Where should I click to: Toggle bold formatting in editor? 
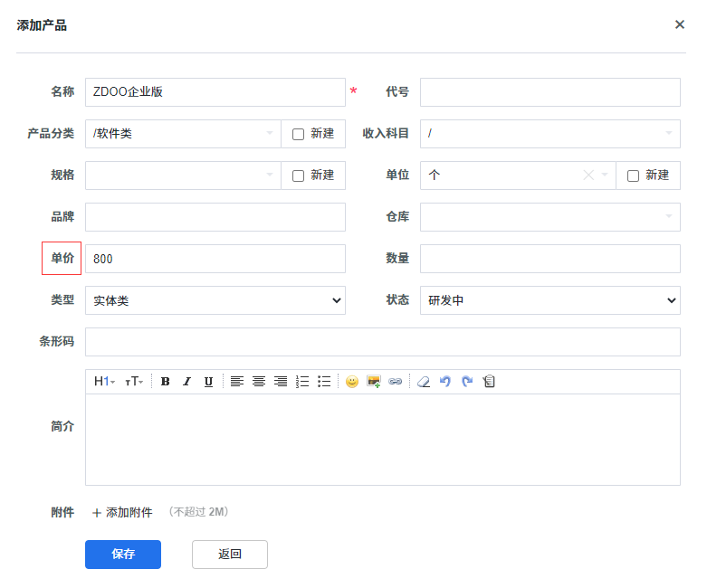click(x=165, y=382)
